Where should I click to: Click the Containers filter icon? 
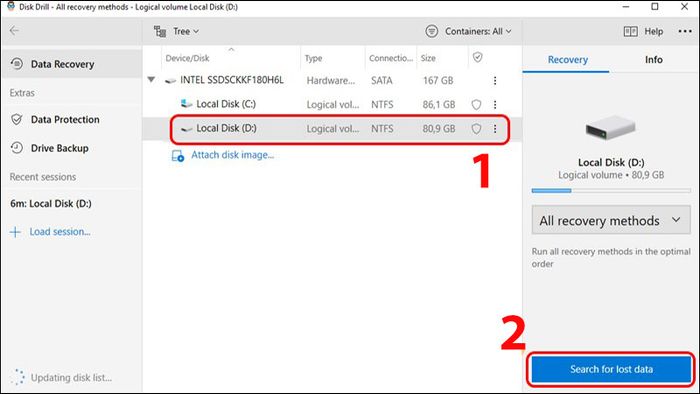pos(431,31)
